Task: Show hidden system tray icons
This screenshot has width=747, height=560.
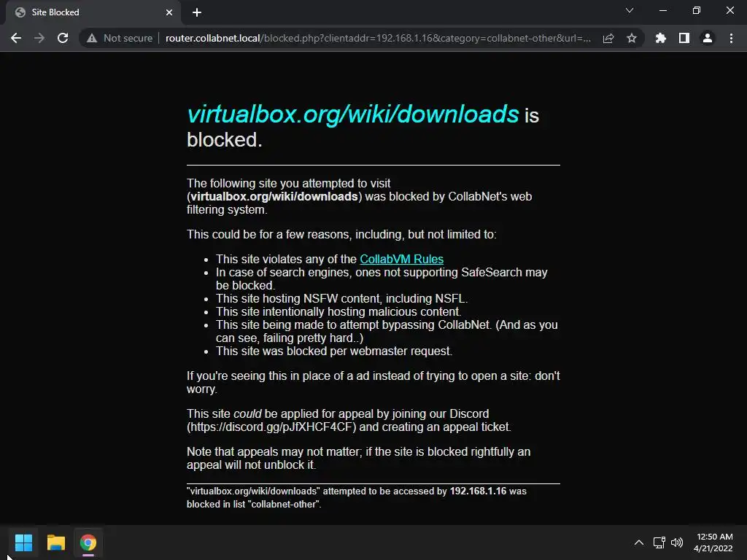Action: point(639,542)
